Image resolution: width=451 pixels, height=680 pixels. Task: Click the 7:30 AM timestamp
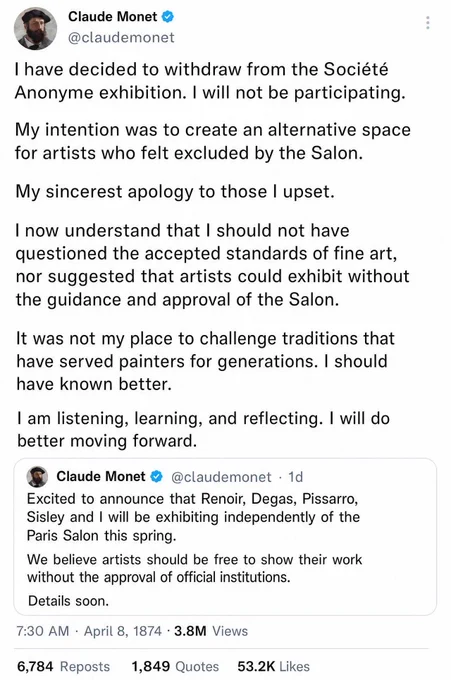pos(42,631)
